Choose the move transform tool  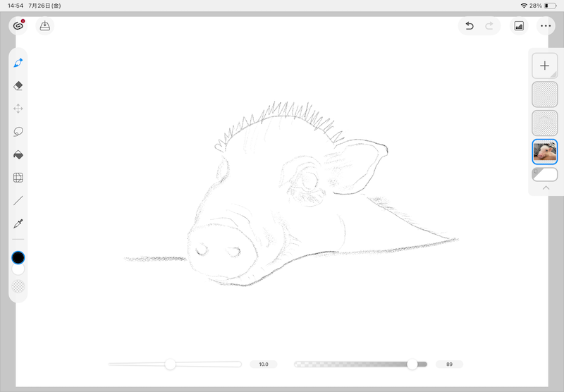point(18,109)
